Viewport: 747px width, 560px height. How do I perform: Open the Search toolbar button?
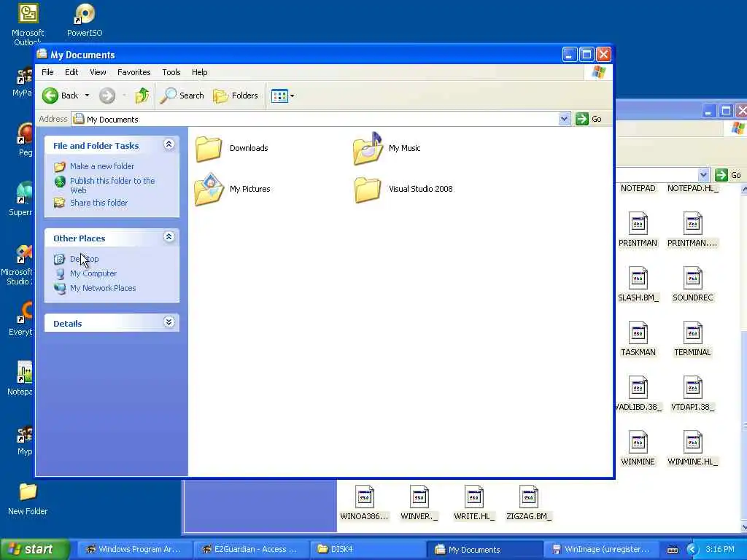182,96
